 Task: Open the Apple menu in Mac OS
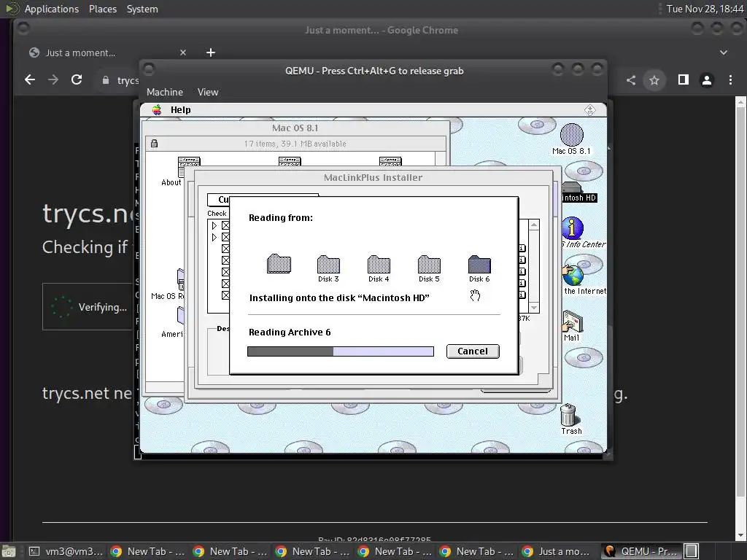(x=157, y=110)
